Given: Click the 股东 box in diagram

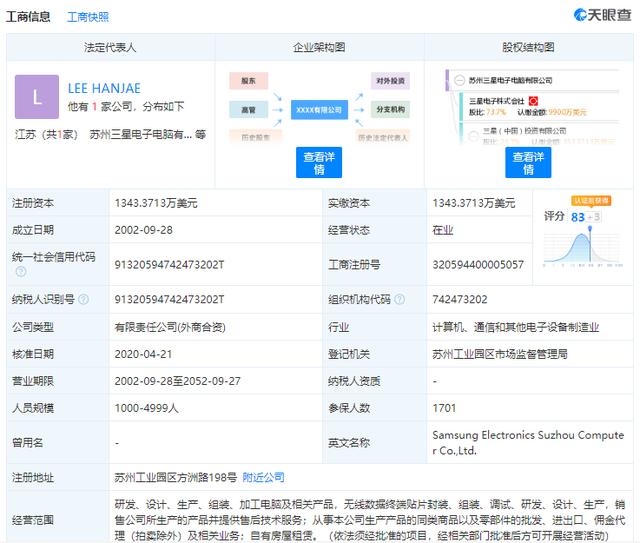Looking at the screenshot, I should click(249, 81).
